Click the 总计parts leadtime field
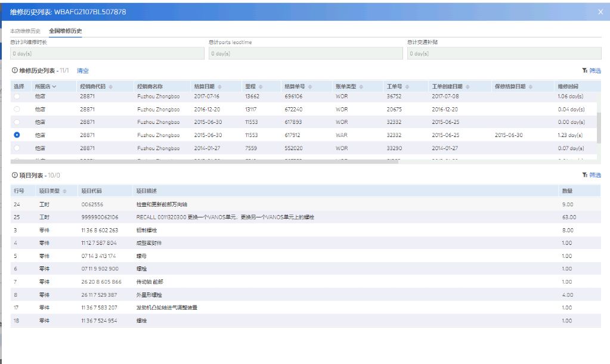 (306, 54)
